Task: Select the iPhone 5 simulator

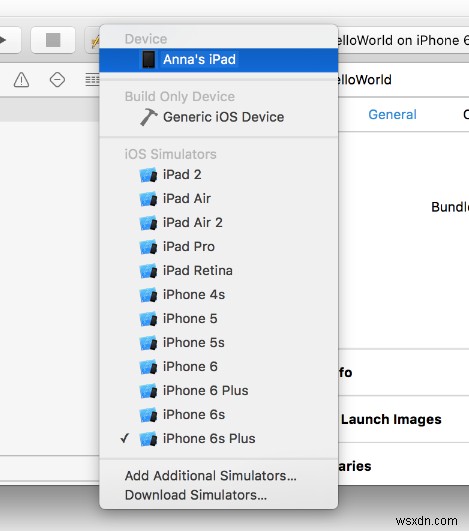Action: pyautogui.click(x=218, y=319)
